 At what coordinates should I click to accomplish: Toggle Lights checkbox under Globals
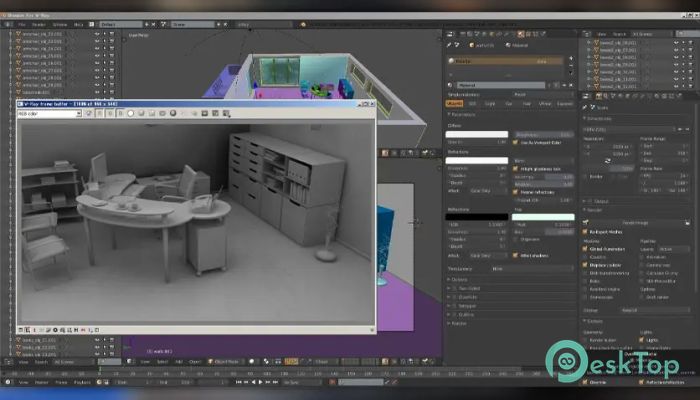click(642, 340)
